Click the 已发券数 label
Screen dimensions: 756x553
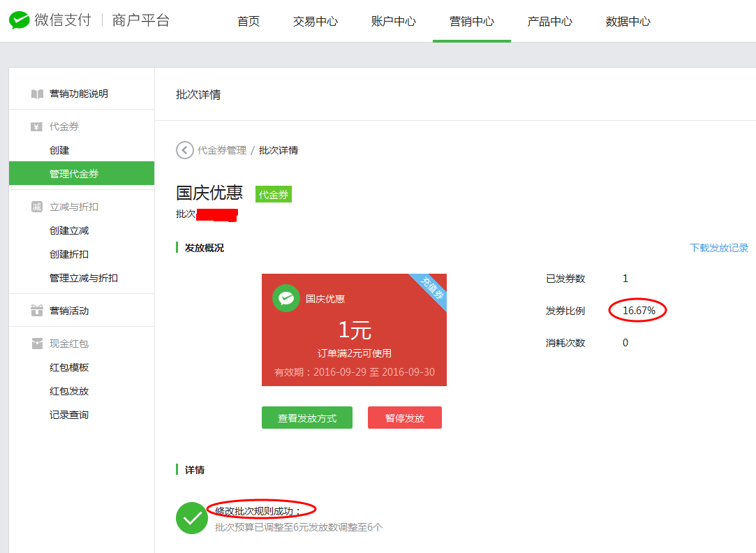565,279
